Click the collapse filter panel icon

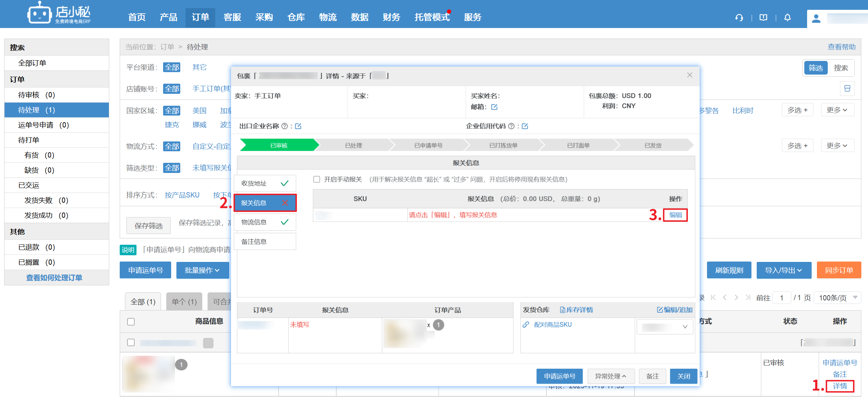(x=847, y=89)
